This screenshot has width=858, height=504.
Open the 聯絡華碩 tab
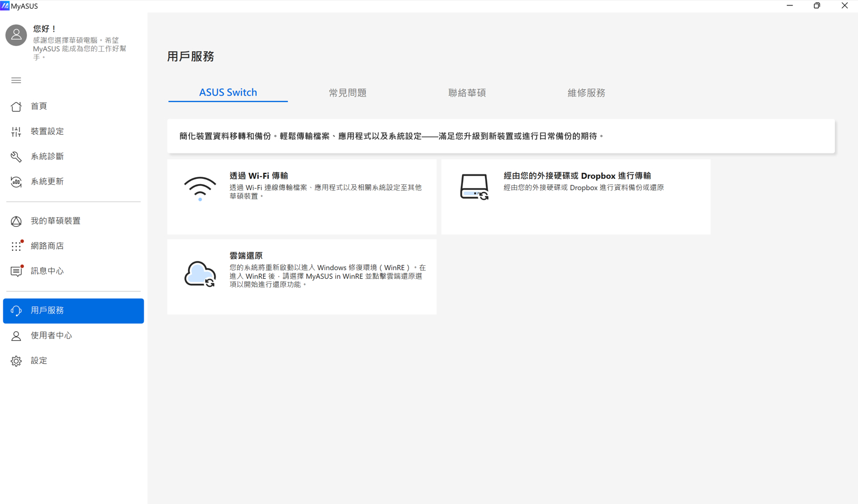(x=467, y=93)
